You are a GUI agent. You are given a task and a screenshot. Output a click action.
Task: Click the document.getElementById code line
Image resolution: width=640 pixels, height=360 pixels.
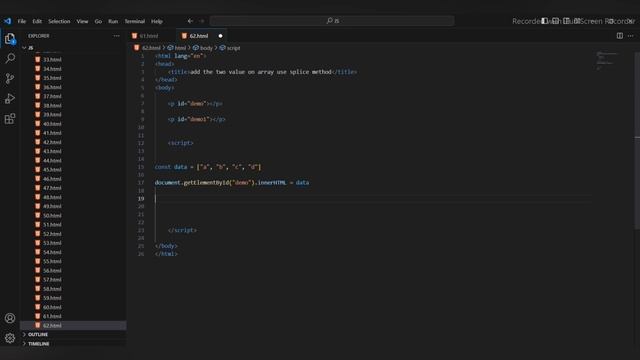pos(232,183)
